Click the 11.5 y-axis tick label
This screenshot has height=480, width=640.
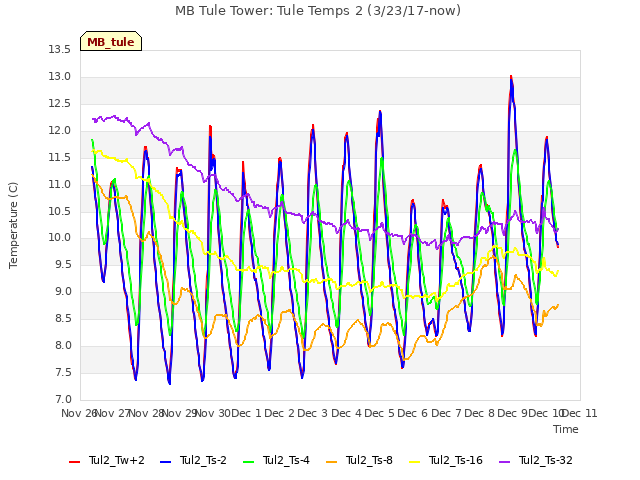click(x=60, y=157)
